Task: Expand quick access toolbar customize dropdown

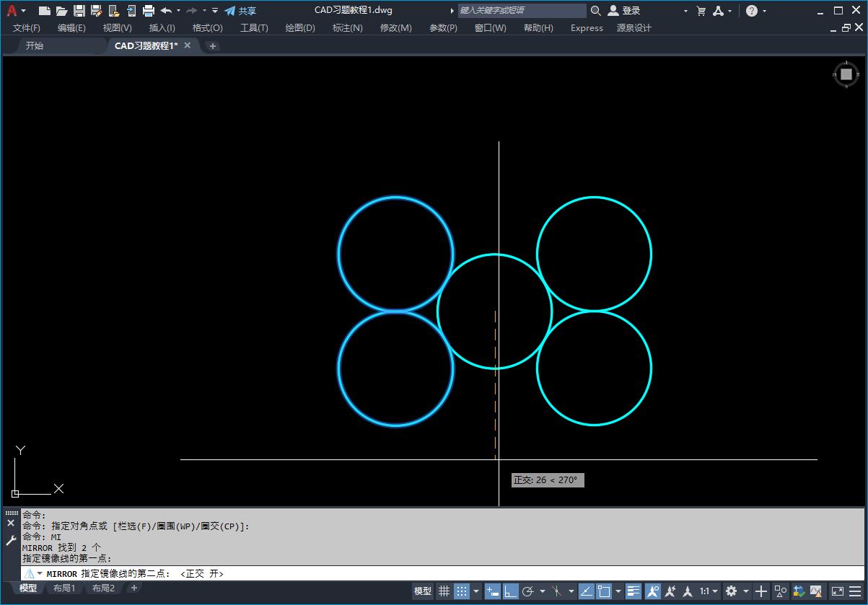Action: tap(215, 11)
